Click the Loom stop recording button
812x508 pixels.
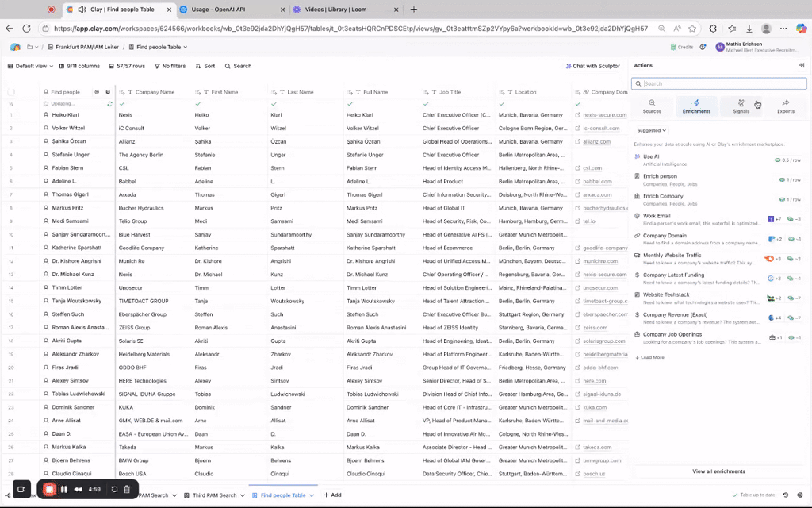click(x=49, y=489)
